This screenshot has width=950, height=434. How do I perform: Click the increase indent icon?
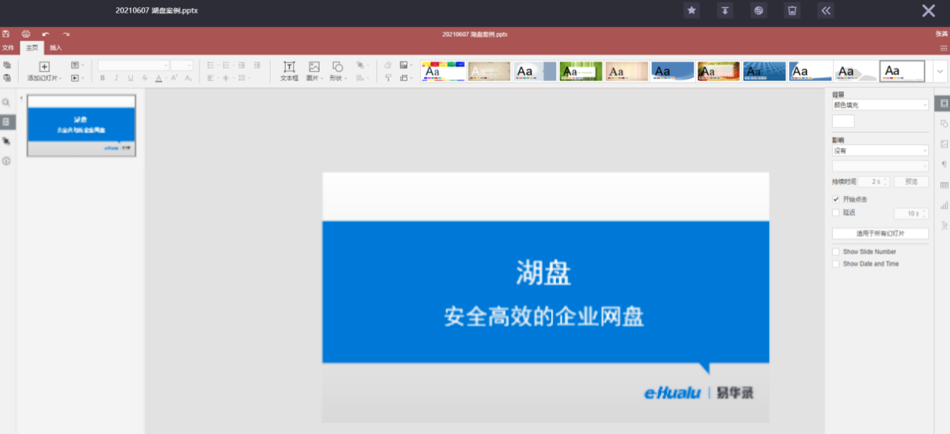coord(257,65)
